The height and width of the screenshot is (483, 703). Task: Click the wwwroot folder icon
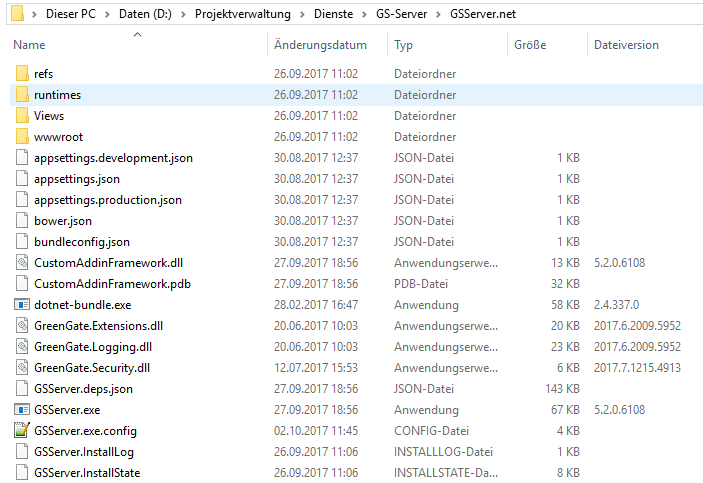pyautogui.click(x=22, y=137)
